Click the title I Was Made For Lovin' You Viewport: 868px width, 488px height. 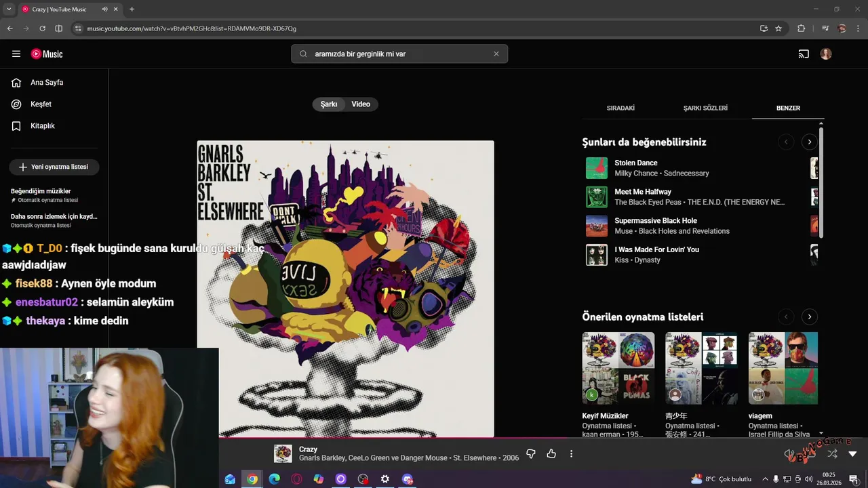[x=656, y=249]
